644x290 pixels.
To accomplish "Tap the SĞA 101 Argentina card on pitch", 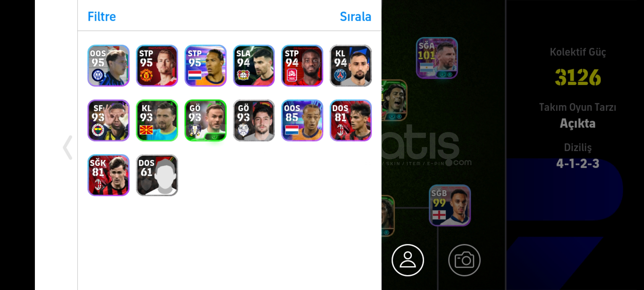I will coord(437,58).
